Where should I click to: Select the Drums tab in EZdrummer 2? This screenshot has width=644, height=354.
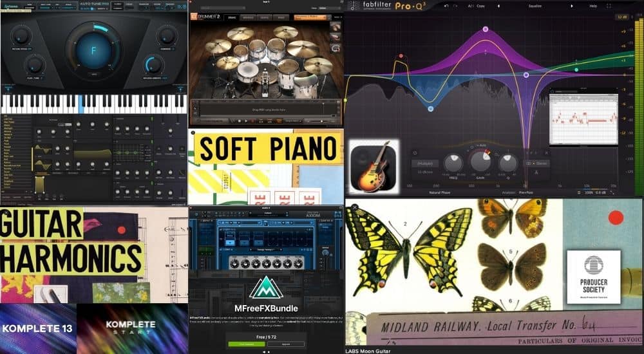232,17
